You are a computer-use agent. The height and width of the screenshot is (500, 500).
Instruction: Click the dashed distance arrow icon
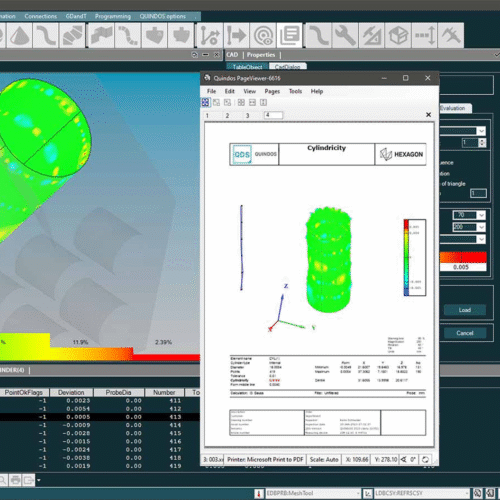[424, 35]
